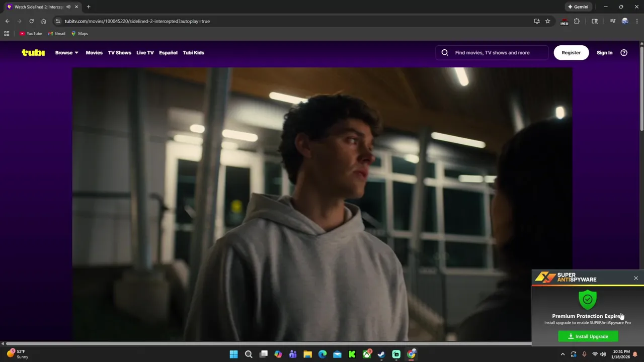
Task: View site information icon in address bar
Action: point(58,21)
